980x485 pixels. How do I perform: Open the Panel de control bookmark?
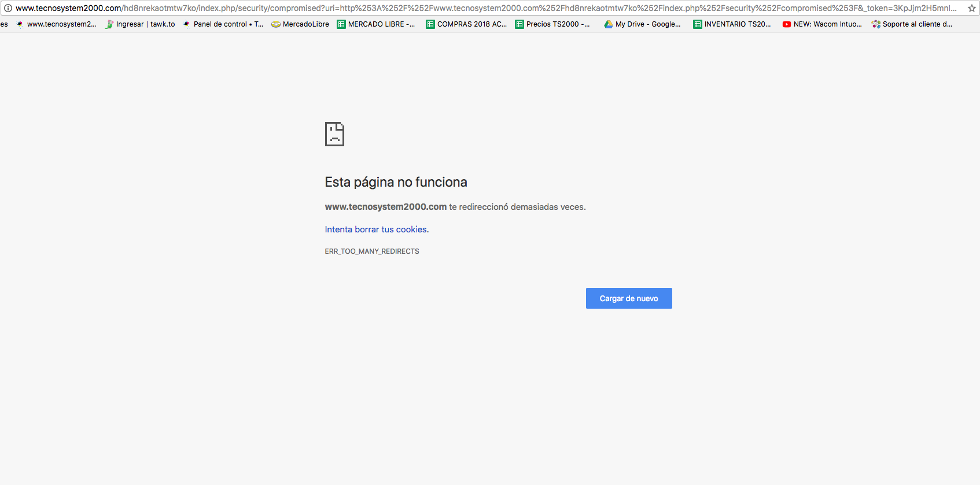click(x=223, y=24)
